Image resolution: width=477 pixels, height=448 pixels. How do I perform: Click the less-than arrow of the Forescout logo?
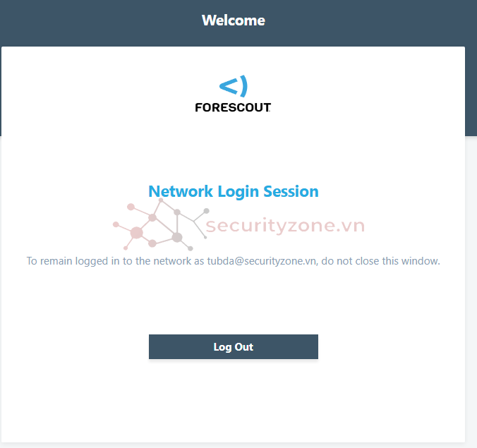[x=229, y=86]
